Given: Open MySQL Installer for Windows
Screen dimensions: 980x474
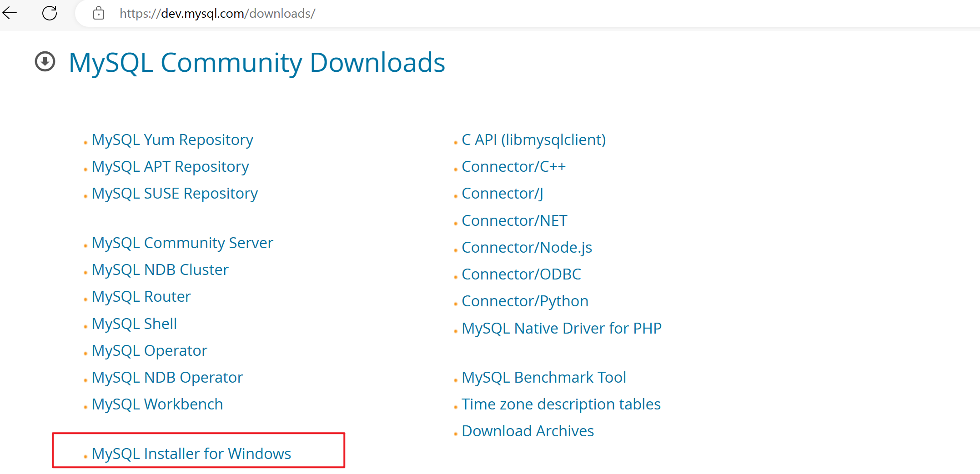Looking at the screenshot, I should 191,454.
